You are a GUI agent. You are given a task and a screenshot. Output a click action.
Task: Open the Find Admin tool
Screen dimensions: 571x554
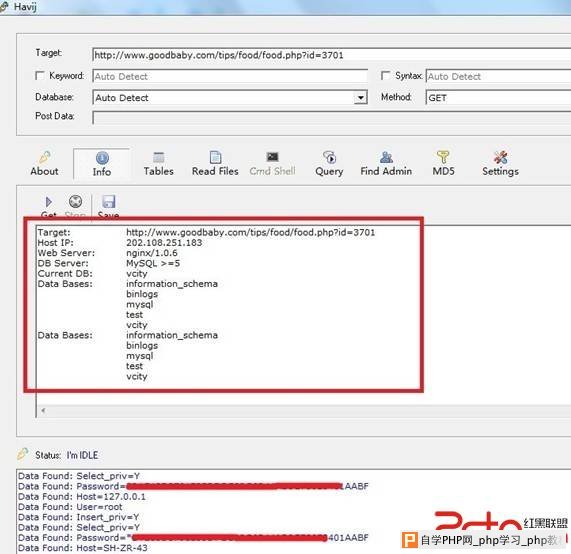point(386,164)
